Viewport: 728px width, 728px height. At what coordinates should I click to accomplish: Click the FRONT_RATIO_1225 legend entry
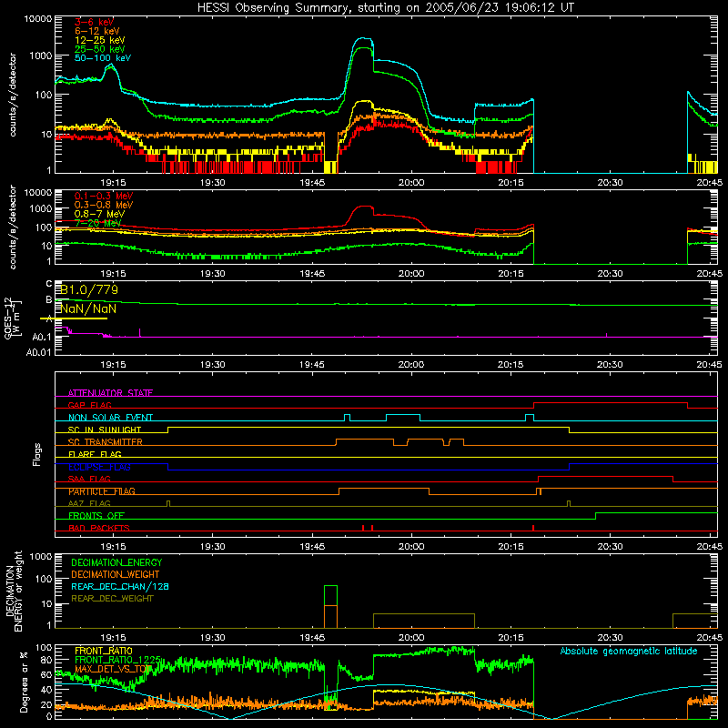[118, 660]
